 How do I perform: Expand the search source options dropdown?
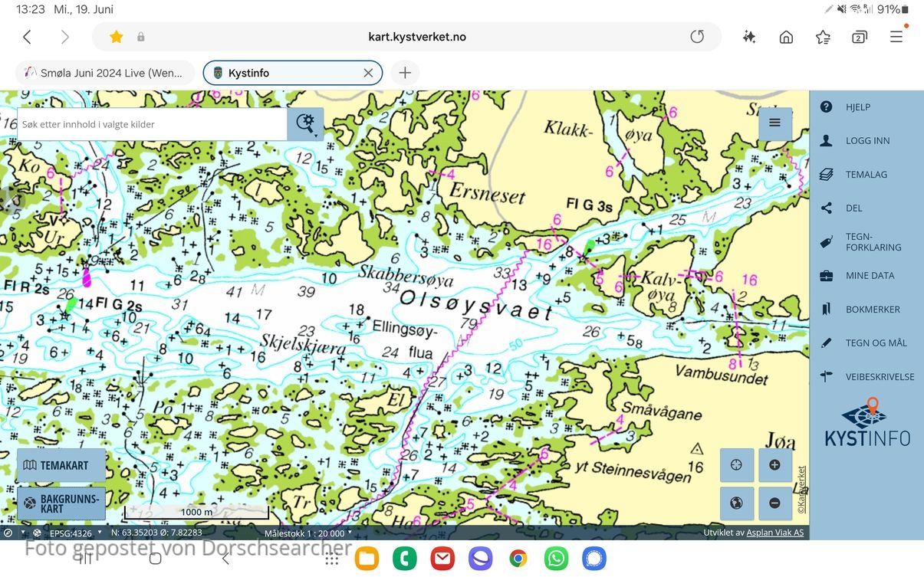tap(306, 124)
